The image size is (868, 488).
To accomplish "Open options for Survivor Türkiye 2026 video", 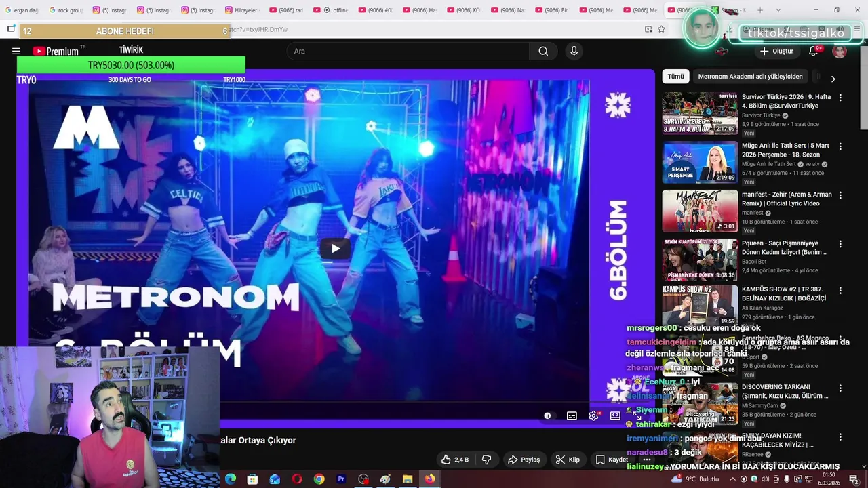I will coord(840,98).
